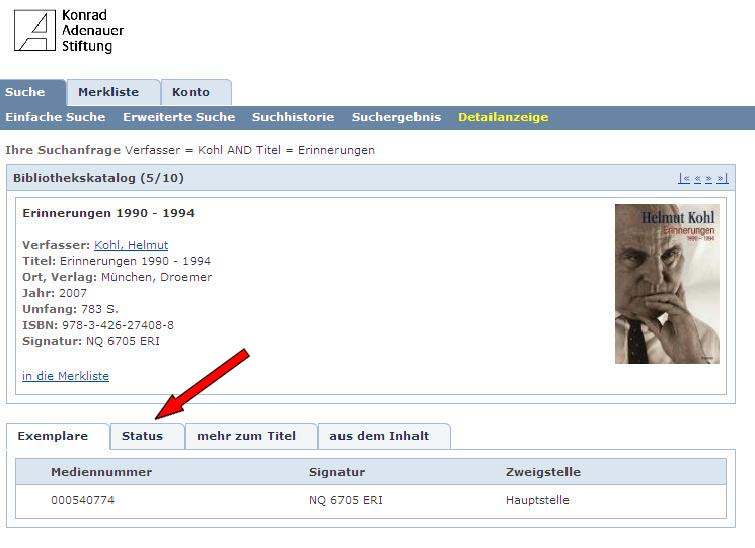755x548 pixels.
Task: Select the Exemplare tab
Action: coord(52,436)
